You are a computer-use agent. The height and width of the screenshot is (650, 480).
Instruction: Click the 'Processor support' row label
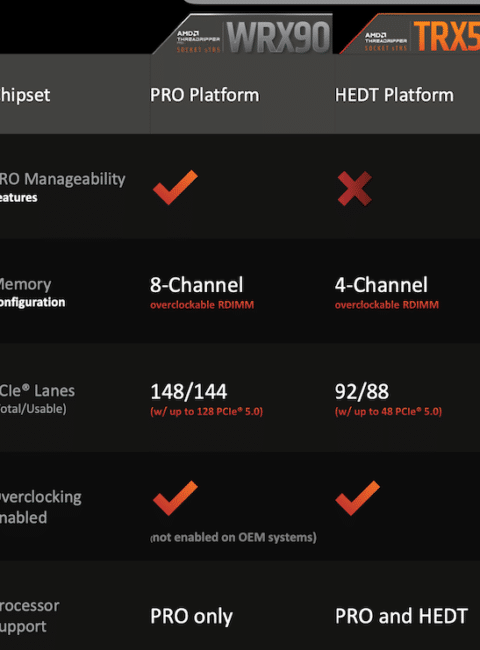click(29, 616)
